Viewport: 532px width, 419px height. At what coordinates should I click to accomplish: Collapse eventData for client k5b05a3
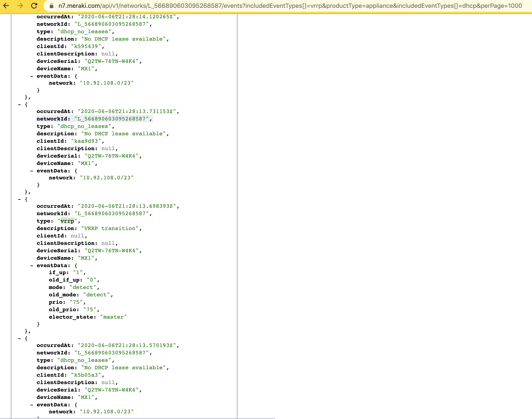(x=32, y=405)
